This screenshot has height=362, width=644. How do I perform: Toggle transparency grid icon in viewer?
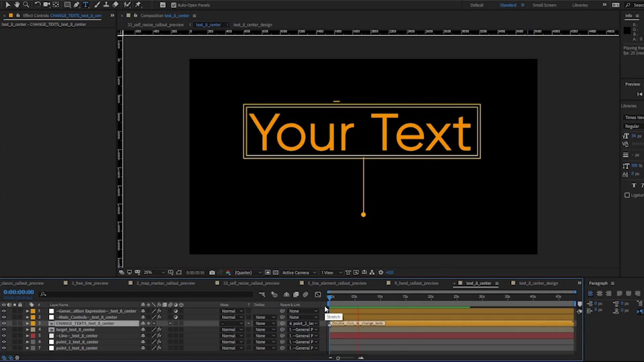pos(276,273)
